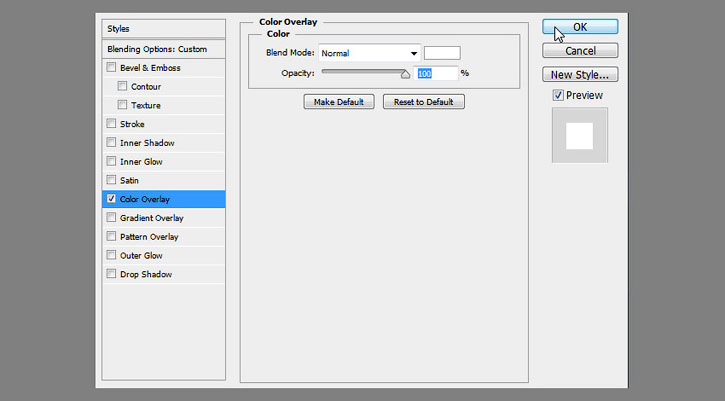
Task: Select the Texture sub-item label
Action: 146,105
